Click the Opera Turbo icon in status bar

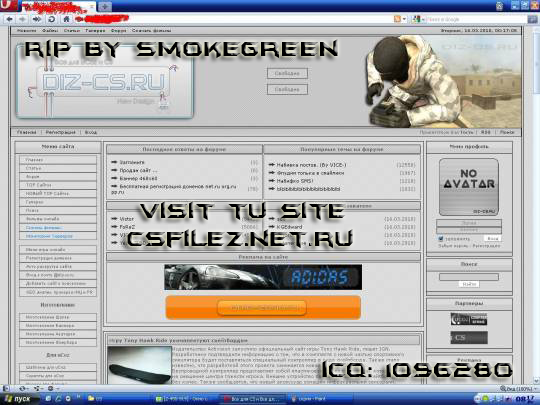click(x=50, y=388)
